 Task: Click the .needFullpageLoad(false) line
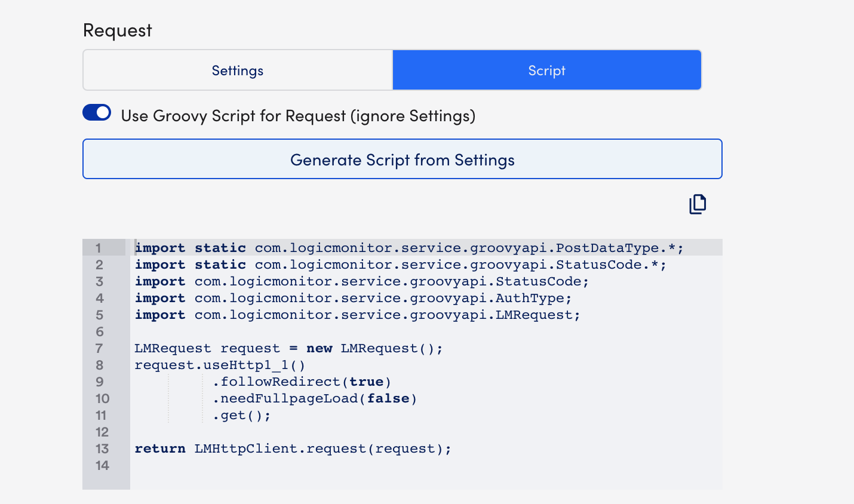point(315,398)
